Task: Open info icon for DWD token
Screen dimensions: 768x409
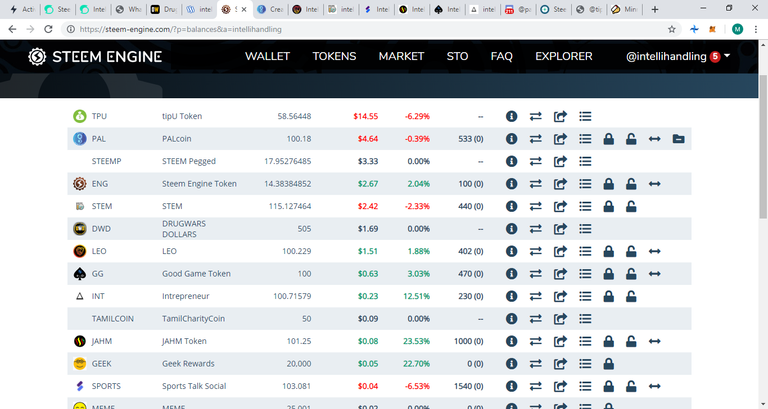Action: tap(511, 229)
